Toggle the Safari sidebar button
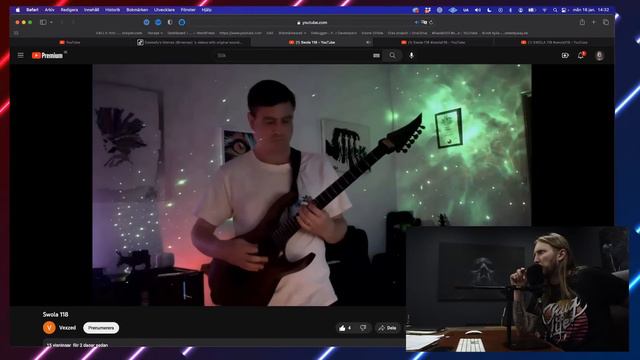 [43, 22]
